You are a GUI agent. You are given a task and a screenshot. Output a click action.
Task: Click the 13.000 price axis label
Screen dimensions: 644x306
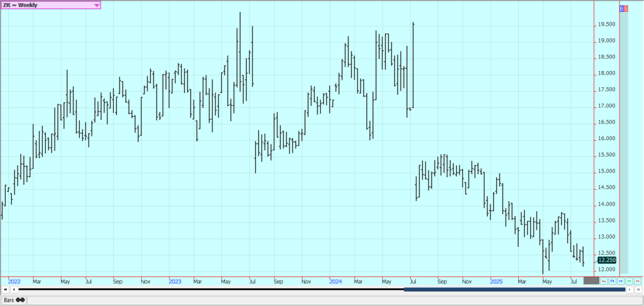pyautogui.click(x=607, y=237)
